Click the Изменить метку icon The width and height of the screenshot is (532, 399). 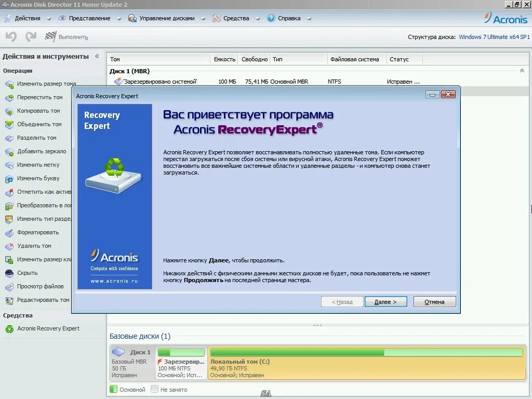(x=9, y=165)
